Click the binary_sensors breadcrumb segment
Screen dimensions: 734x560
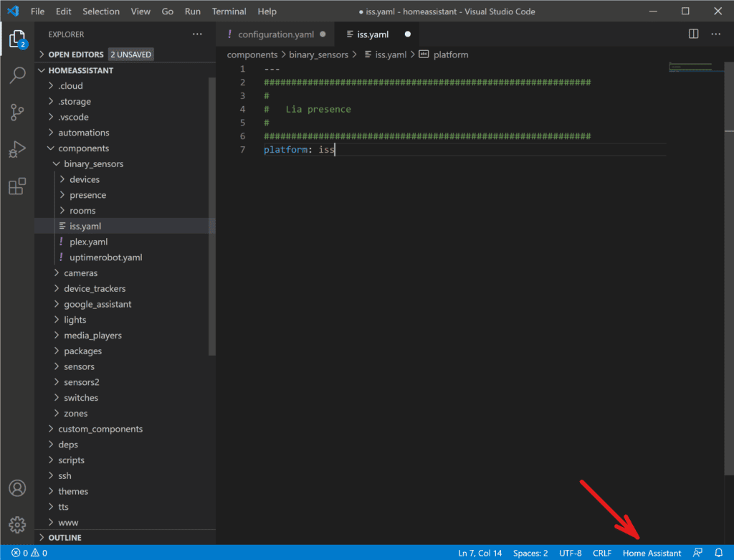(318, 54)
